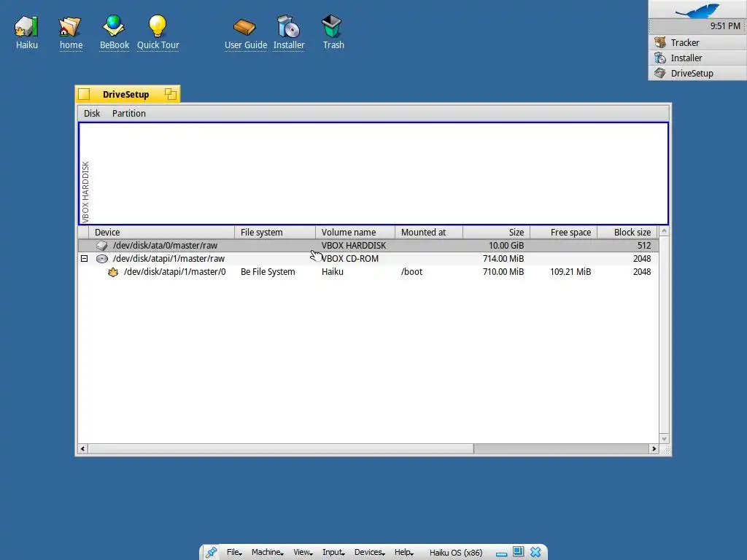This screenshot has height=560, width=747.
Task: Sort by the Device column header
Action: tap(161, 233)
